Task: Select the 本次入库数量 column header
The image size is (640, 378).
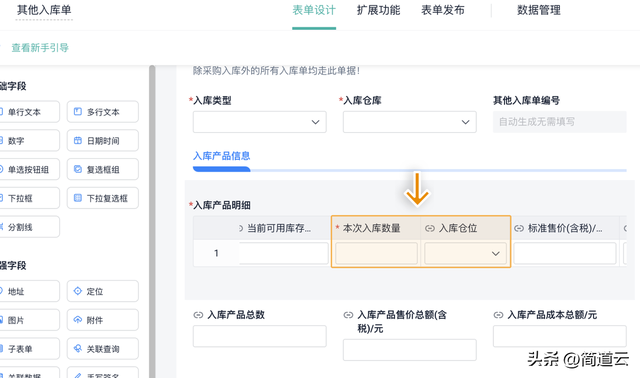Action: [376, 228]
